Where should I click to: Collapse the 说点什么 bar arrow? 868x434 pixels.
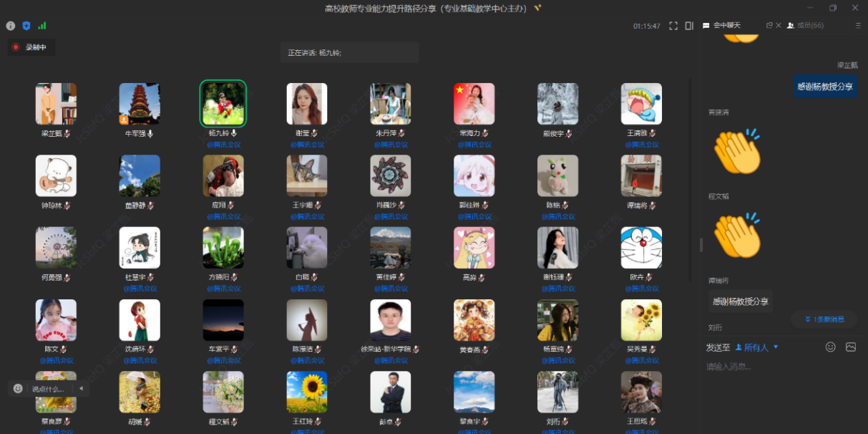click(x=81, y=388)
